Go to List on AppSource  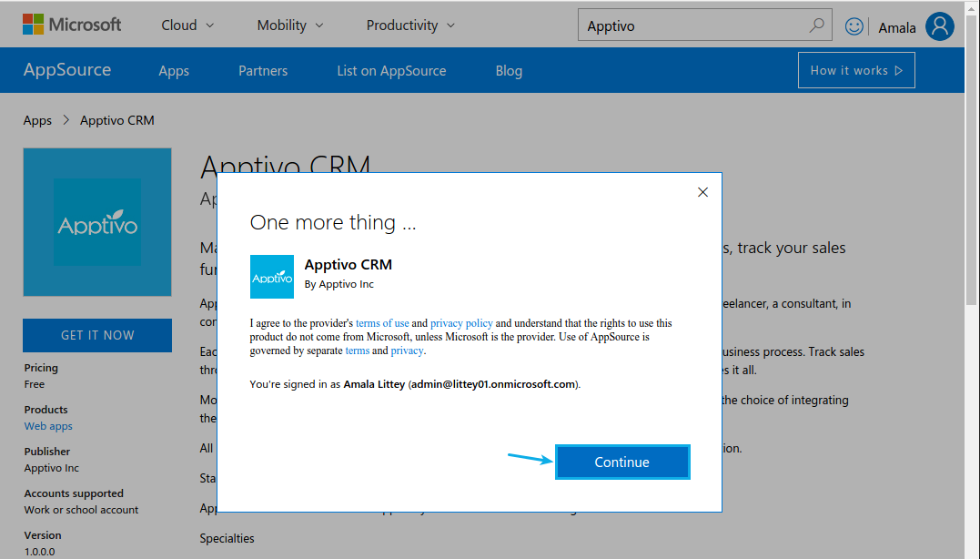point(391,71)
